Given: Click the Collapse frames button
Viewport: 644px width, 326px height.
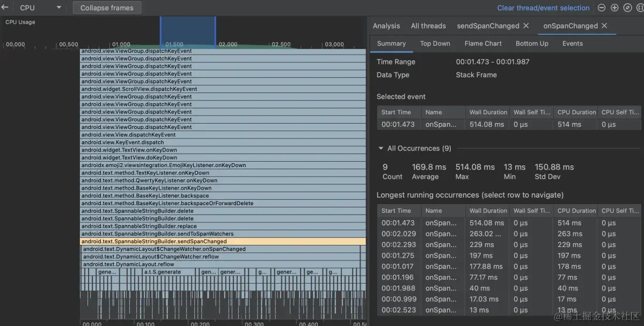Looking at the screenshot, I should pos(107,8).
